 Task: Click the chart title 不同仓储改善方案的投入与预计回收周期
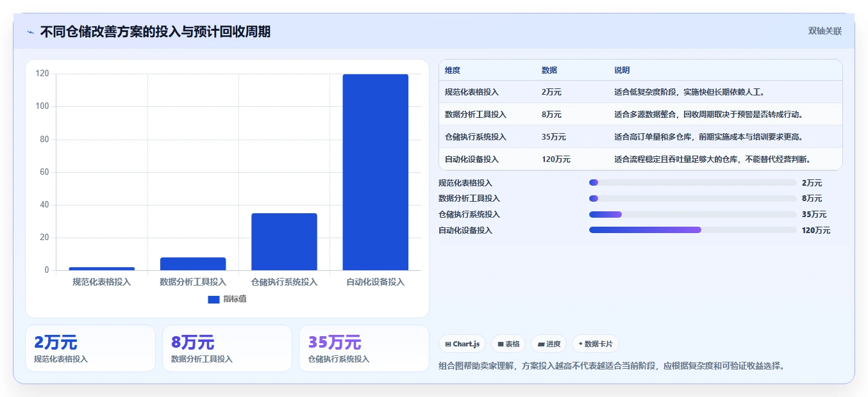click(155, 31)
